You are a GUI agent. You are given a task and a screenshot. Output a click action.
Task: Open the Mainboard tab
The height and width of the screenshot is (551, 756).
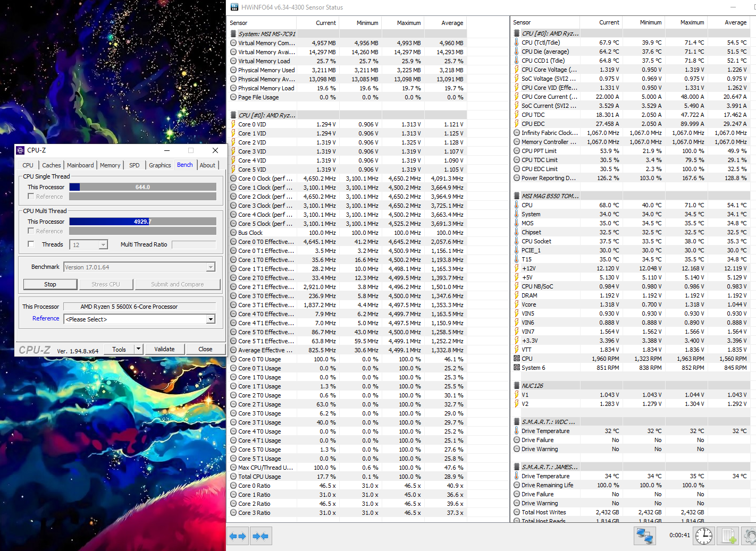click(80, 165)
